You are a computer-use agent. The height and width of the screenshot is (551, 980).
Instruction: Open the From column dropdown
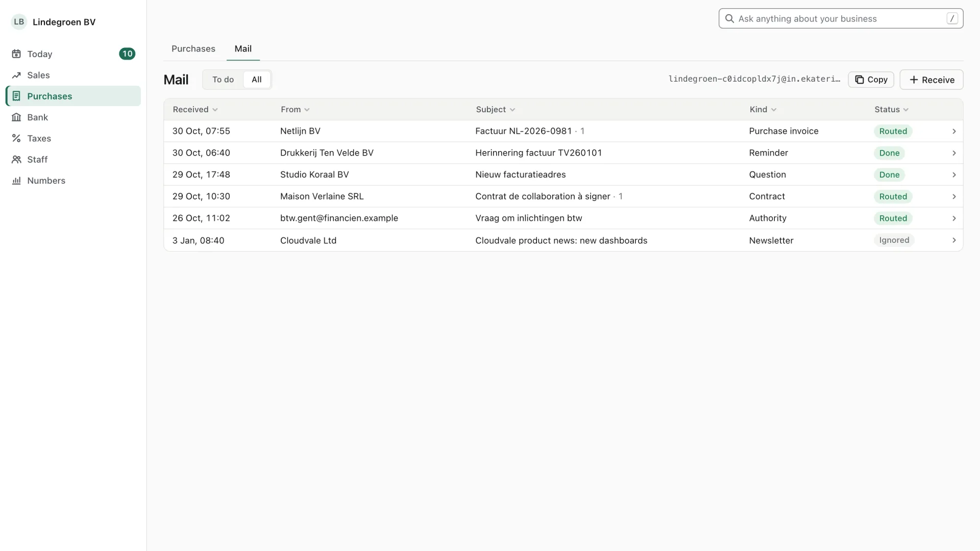tap(295, 110)
